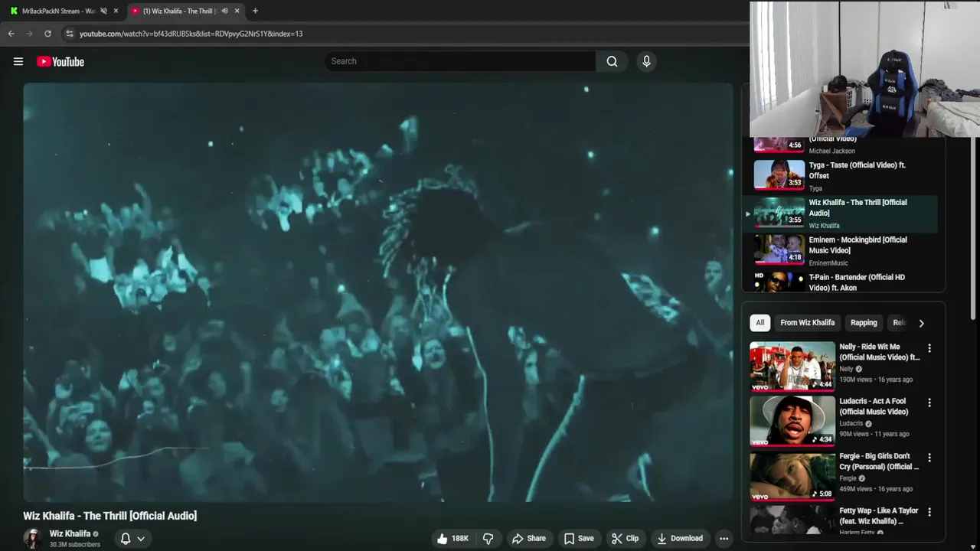Play Tyga - Taste from playlist
The image size is (980, 551).
point(840,175)
